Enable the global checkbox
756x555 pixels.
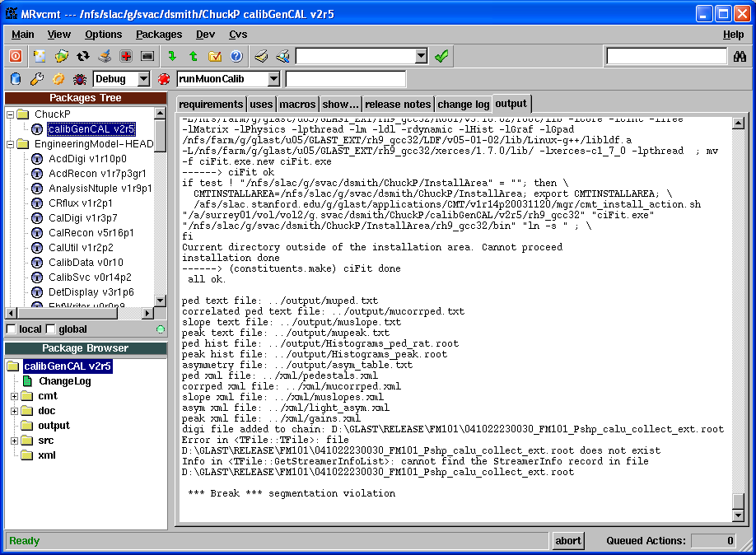tap(50, 329)
